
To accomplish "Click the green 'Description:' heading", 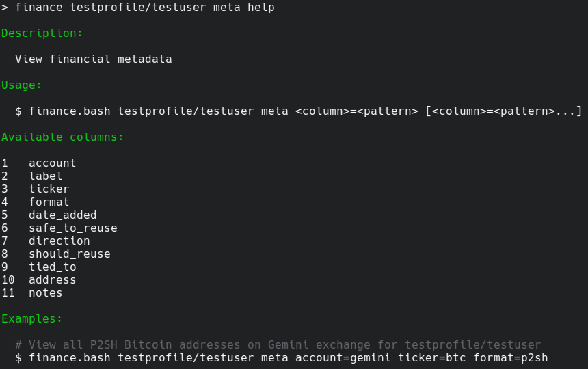I will (x=42, y=33).
